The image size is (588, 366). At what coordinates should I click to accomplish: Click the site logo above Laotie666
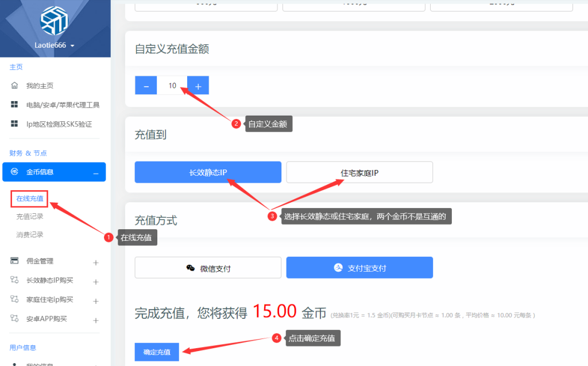[x=54, y=21]
